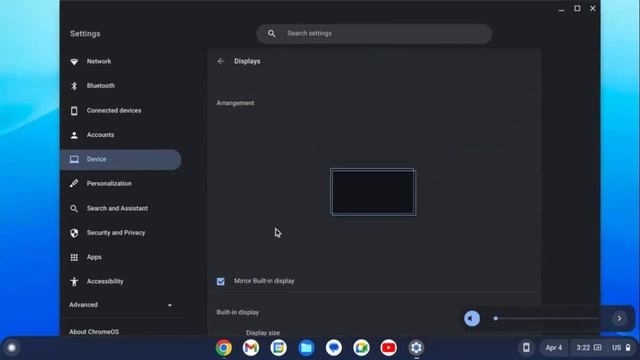This screenshot has width=640, height=360.
Task: Launch Google Chrome from the shelf
Action: (x=224, y=348)
